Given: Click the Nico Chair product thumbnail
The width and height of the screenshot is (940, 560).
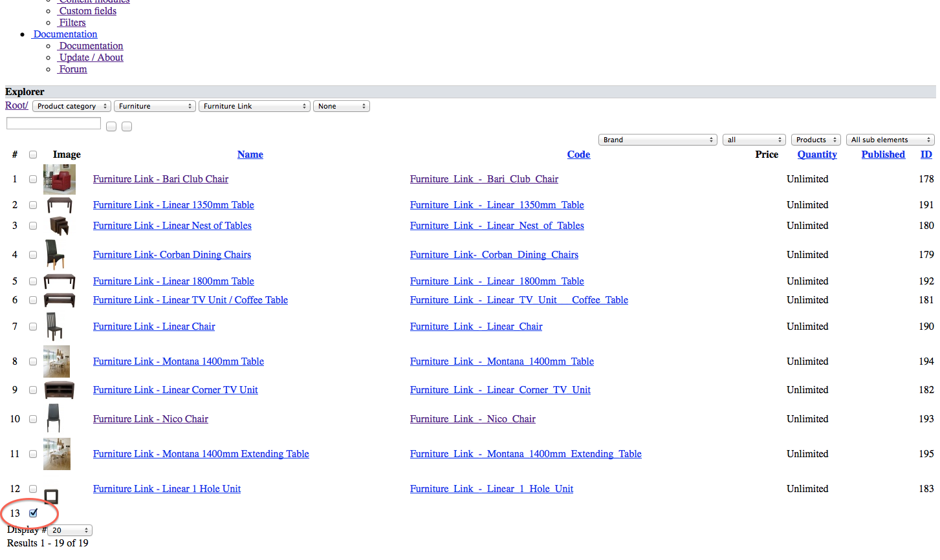Looking at the screenshot, I should pyautogui.click(x=54, y=418).
